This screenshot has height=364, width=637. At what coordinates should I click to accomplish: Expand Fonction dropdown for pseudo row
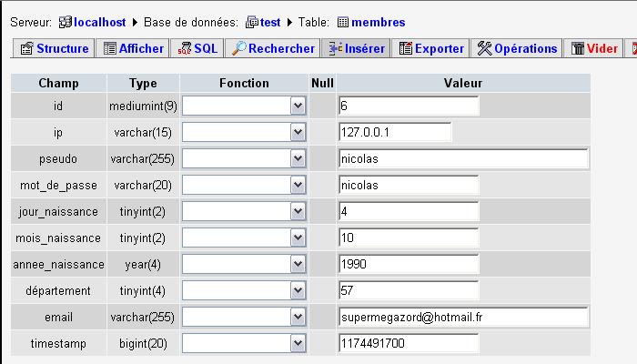pos(298,159)
